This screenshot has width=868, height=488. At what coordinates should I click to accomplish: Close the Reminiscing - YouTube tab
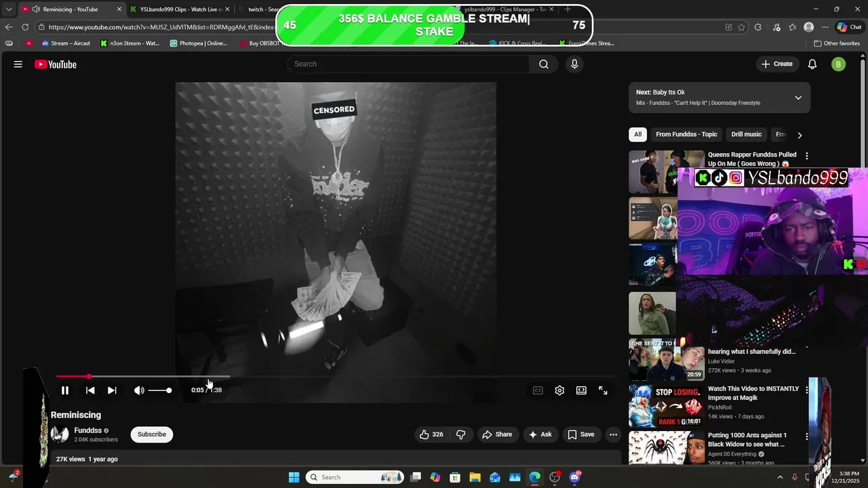[119, 9]
